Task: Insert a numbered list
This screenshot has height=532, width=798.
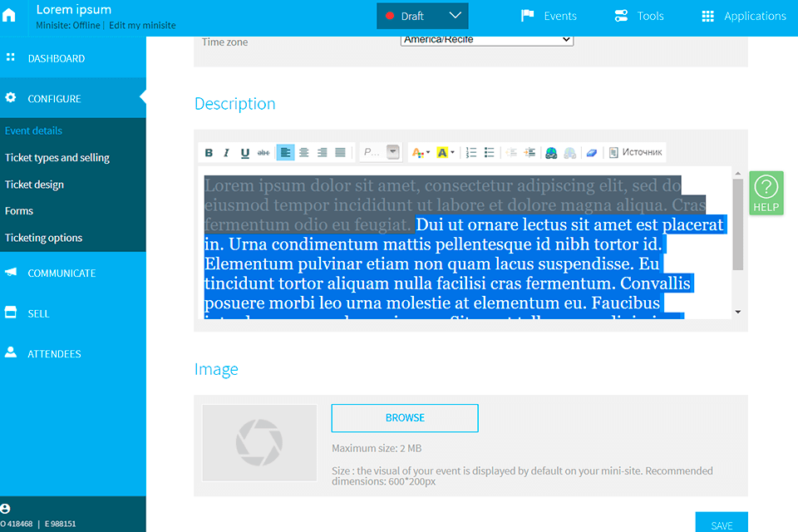Action: 471,152
